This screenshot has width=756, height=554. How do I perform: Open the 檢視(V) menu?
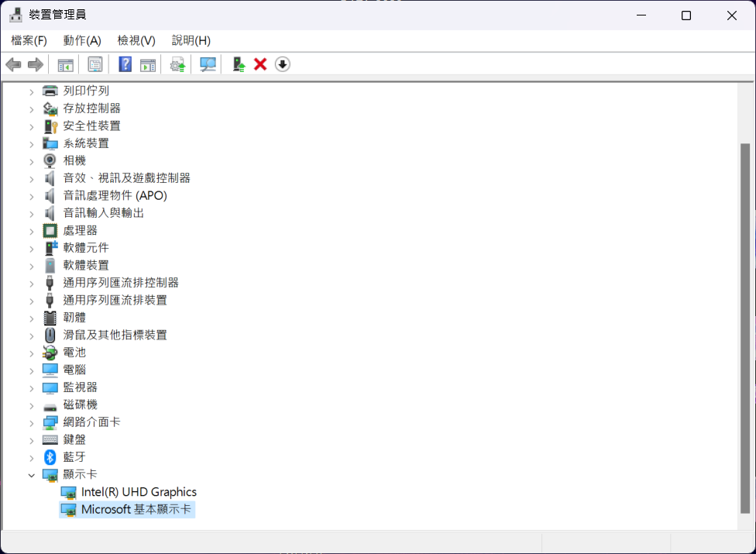(x=136, y=40)
